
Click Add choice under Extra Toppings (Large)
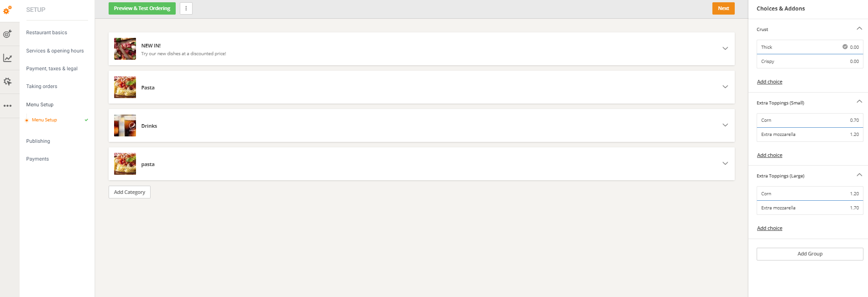coord(769,228)
